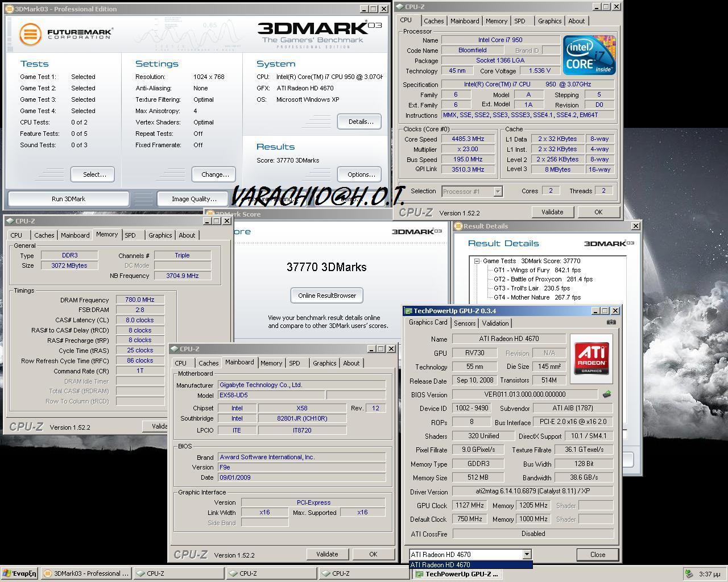728x582 pixels.
Task: Minimize the GPU-Z window
Action: click(595, 311)
